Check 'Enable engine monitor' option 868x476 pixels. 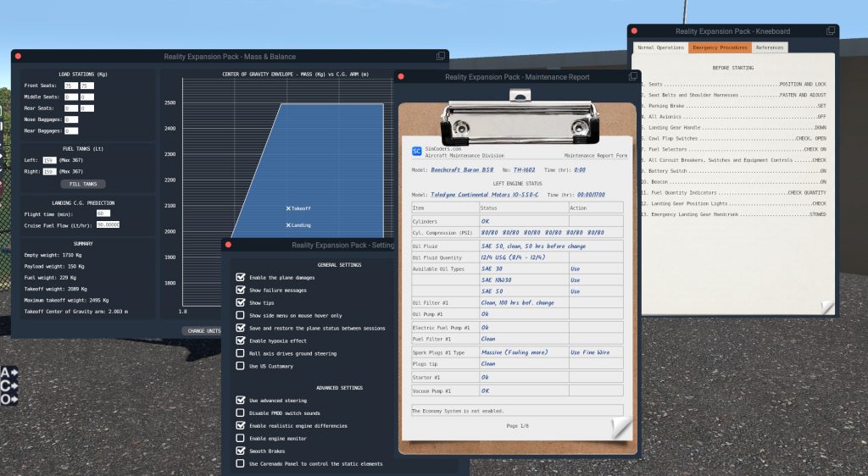click(x=241, y=438)
